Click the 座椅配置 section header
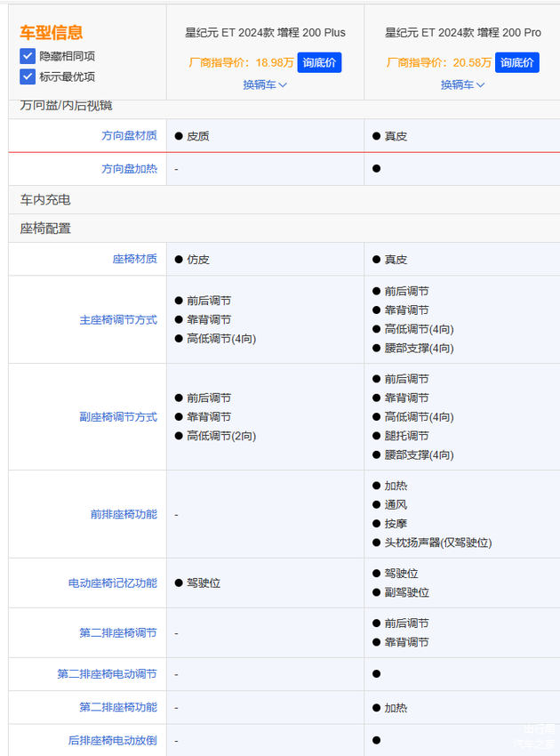The height and width of the screenshot is (756, 560). tap(45, 229)
